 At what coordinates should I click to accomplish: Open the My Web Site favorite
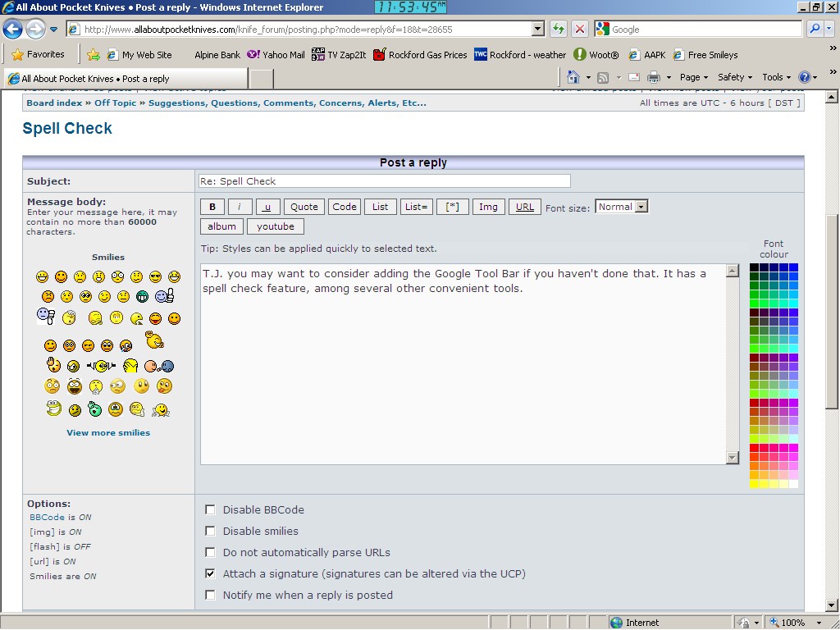(139, 55)
